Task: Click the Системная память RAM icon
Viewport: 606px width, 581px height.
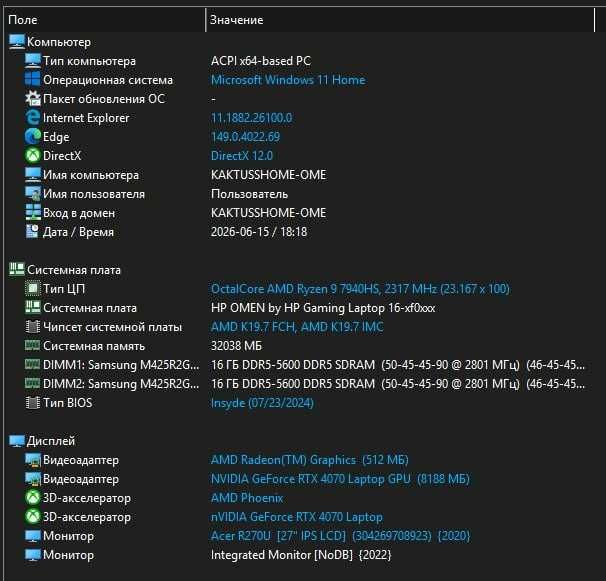Action: 32,345
